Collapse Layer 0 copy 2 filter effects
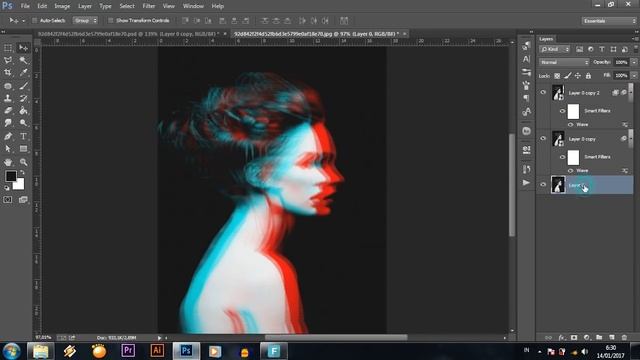This screenshot has width=640, height=360. click(631, 93)
